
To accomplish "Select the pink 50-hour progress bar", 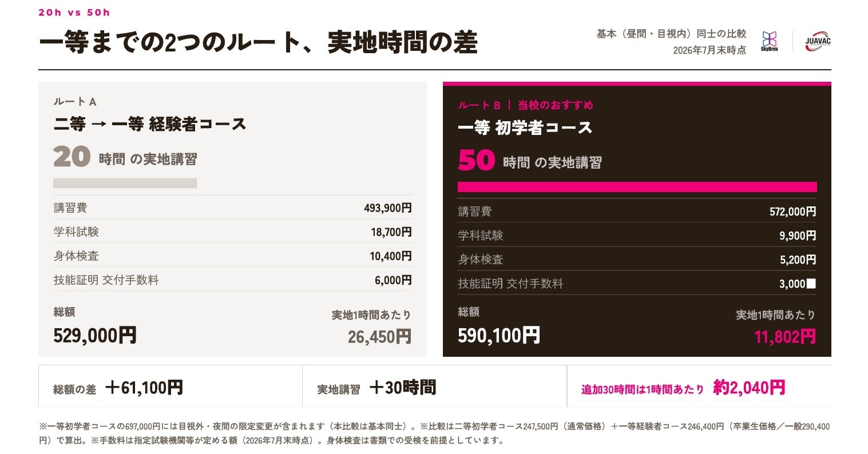I will tap(637, 187).
